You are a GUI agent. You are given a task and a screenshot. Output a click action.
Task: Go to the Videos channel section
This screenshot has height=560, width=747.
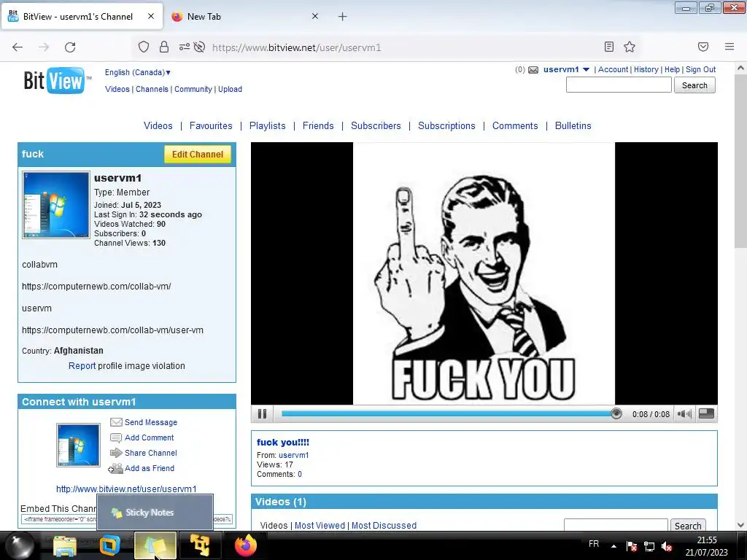click(x=158, y=125)
